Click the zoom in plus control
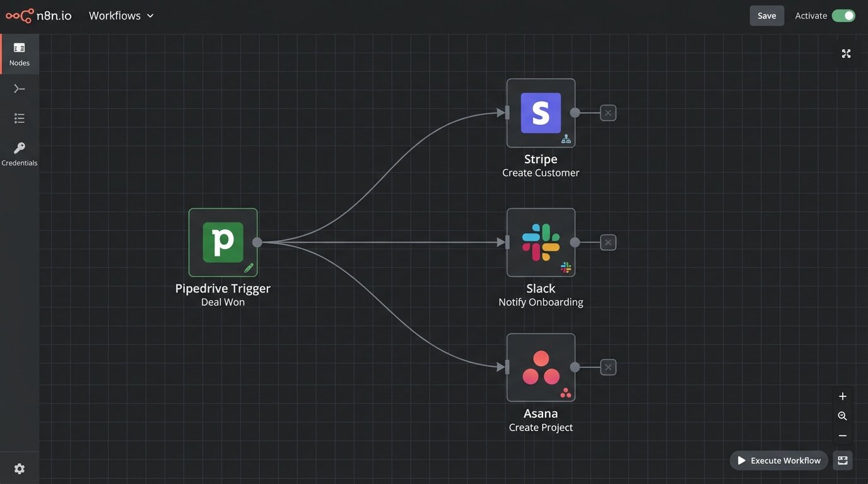This screenshot has width=868, height=484. pos(842,396)
